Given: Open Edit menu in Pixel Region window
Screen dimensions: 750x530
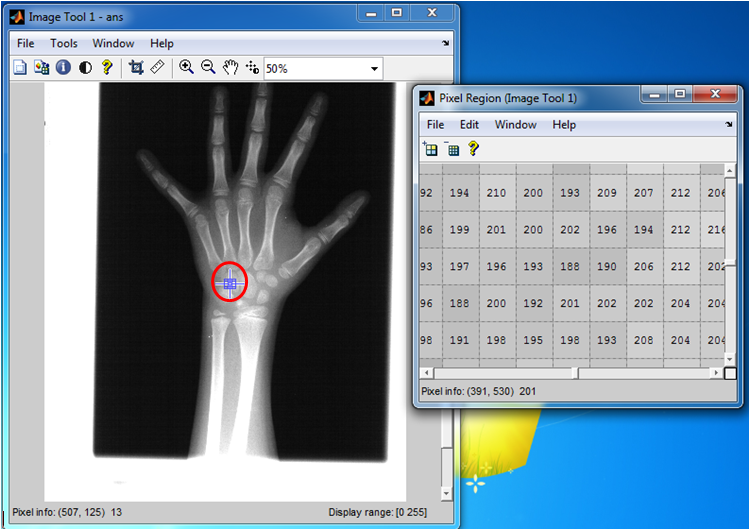Looking at the screenshot, I should (469, 125).
